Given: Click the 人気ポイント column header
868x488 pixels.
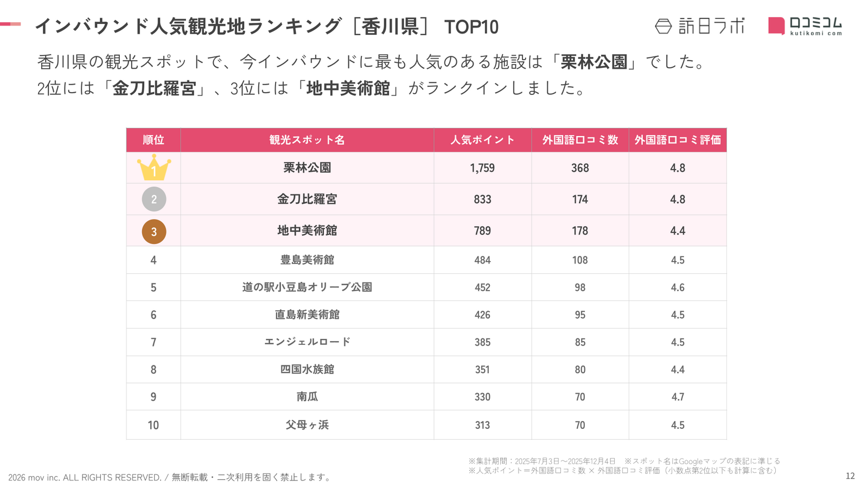Looking at the screenshot, I should point(482,140).
